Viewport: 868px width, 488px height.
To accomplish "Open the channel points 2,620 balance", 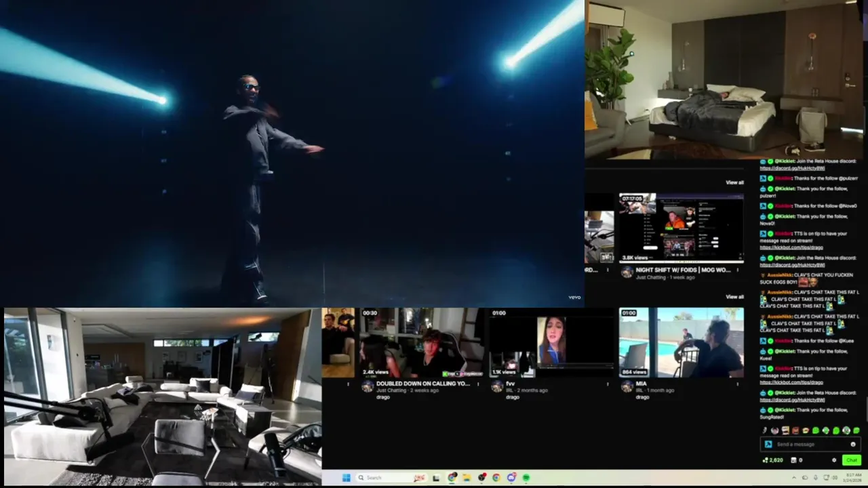I will coord(773,460).
